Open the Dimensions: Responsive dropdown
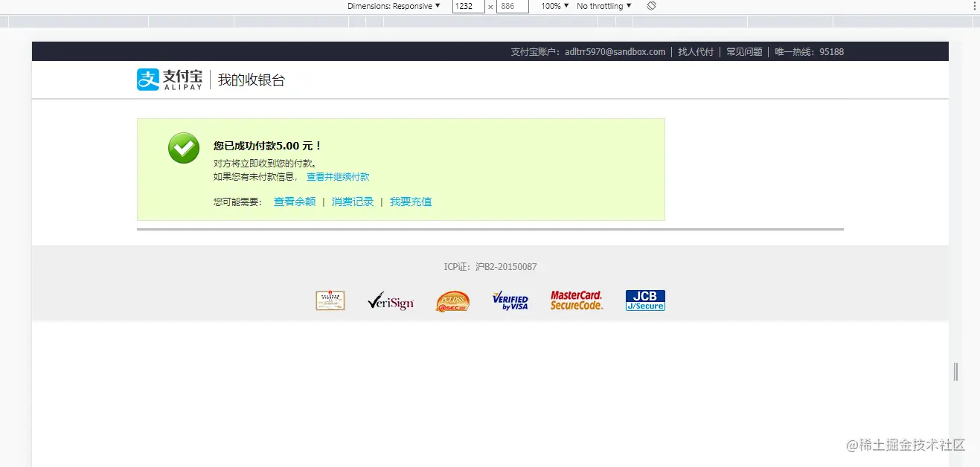The image size is (980, 467). 394,6
